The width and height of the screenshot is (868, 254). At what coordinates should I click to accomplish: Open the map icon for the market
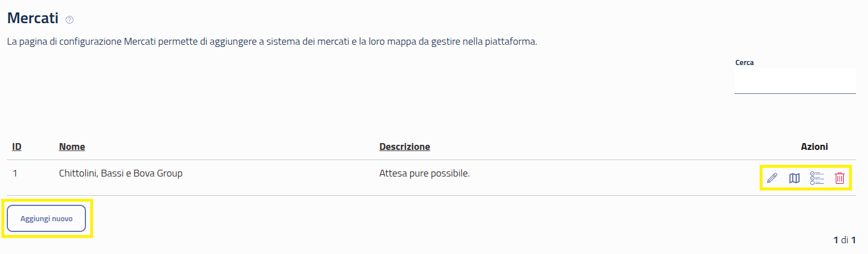794,179
